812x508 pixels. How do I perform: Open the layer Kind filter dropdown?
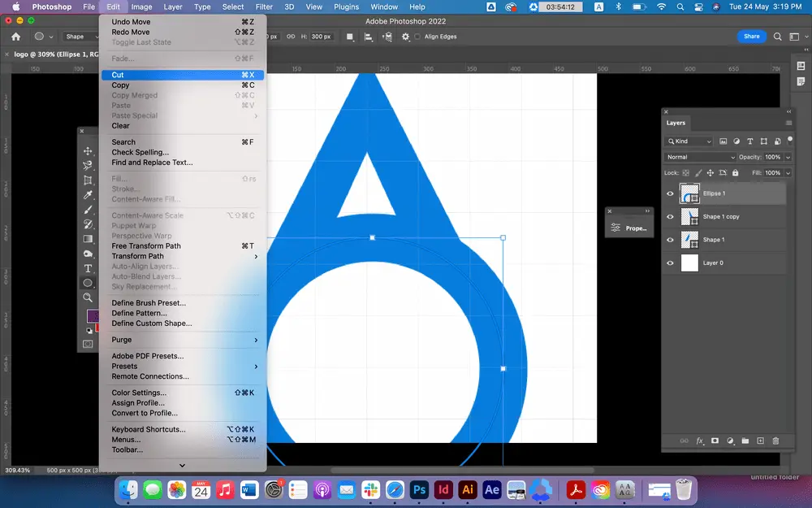[689, 141]
